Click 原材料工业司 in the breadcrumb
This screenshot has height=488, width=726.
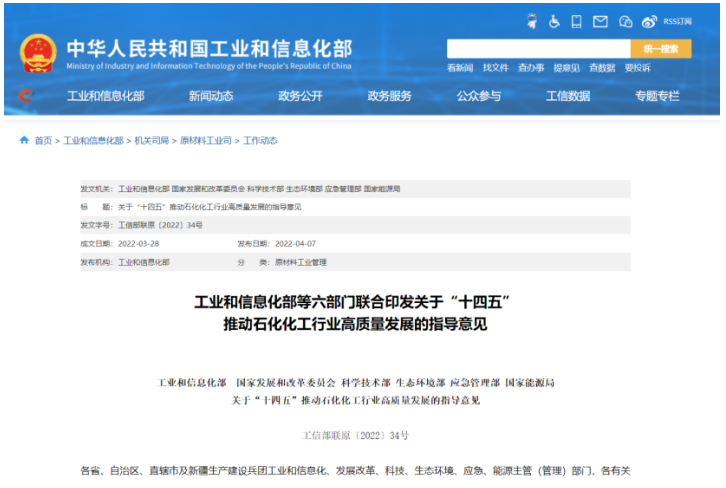pyautogui.click(x=206, y=140)
